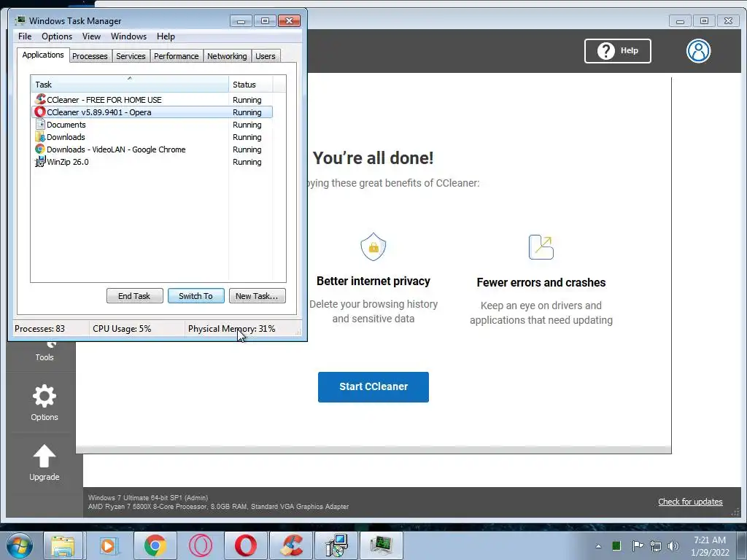
Task: Switch to the Users tab
Action: 265,56
